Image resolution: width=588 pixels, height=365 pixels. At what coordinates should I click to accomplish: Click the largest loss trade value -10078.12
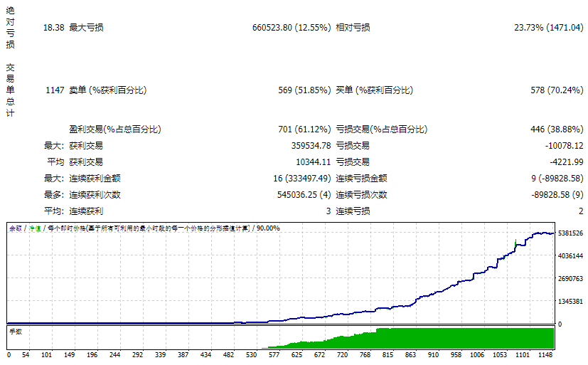564,146
